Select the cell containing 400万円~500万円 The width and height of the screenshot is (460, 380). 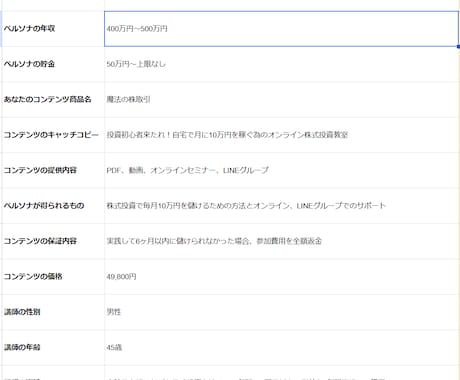281,29
